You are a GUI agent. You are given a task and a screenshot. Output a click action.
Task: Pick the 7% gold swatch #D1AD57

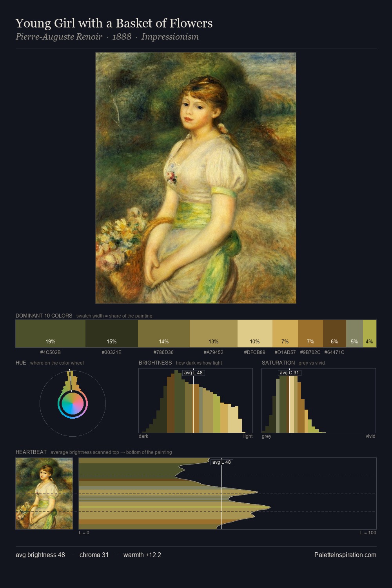pos(285,334)
